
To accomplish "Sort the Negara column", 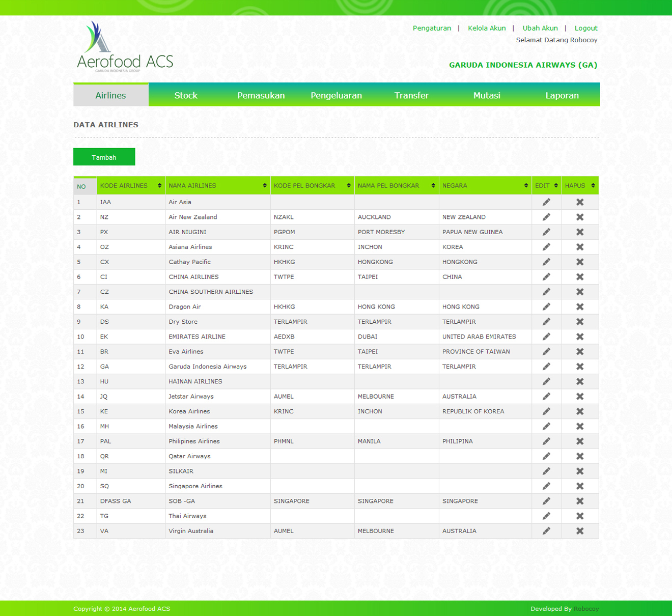I will pyautogui.click(x=485, y=186).
